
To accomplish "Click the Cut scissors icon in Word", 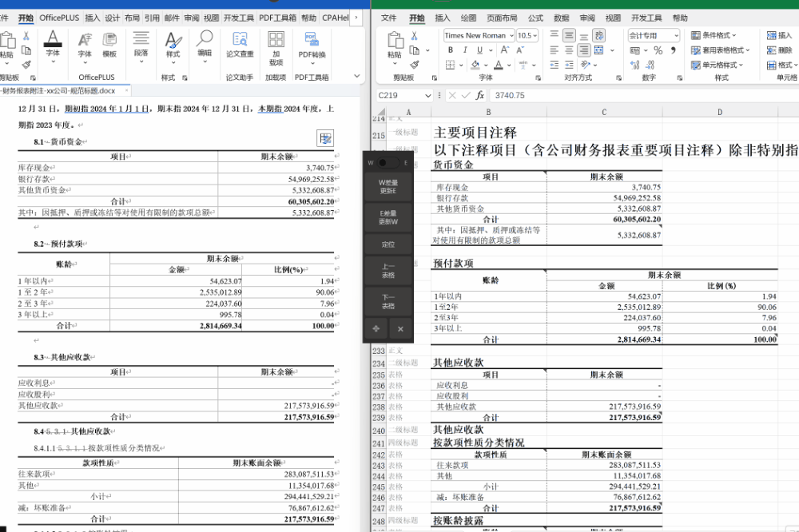I will tap(26, 36).
